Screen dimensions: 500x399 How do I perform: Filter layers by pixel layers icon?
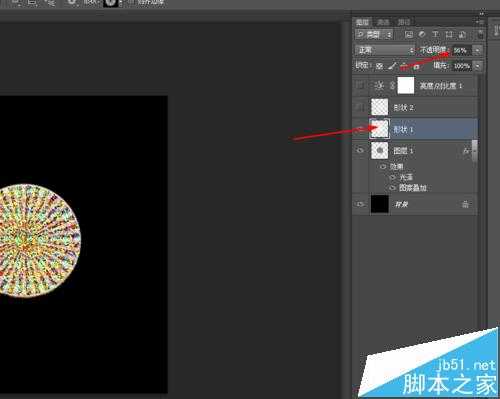[x=409, y=34]
